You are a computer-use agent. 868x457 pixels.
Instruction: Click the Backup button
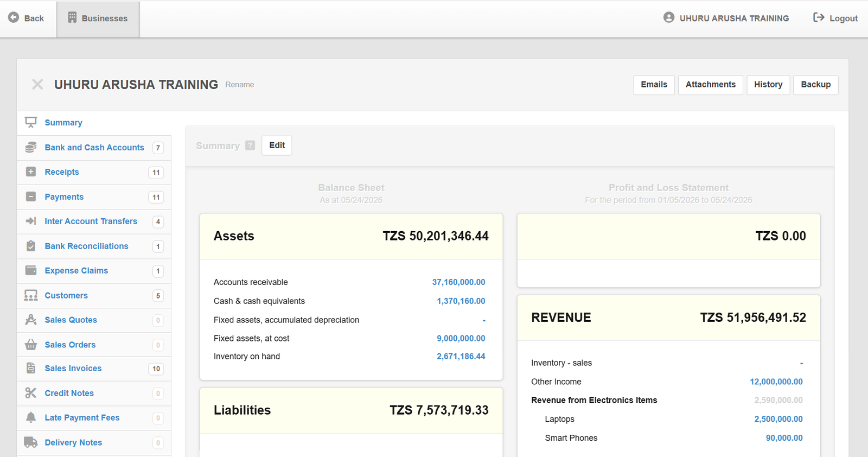[x=816, y=85]
